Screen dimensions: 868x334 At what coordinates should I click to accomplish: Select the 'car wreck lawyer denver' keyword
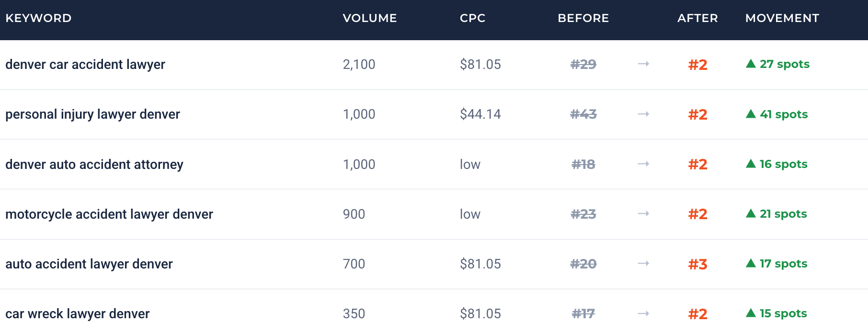pyautogui.click(x=78, y=314)
